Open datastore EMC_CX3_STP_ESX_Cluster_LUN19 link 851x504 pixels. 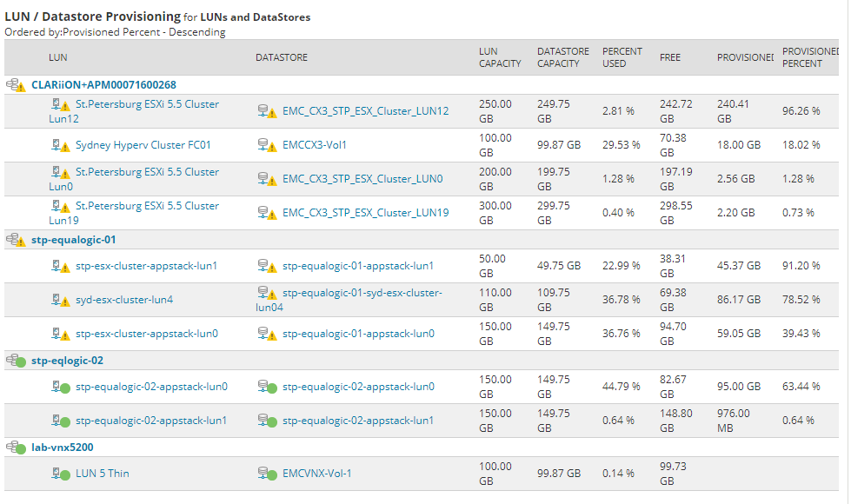(x=366, y=213)
